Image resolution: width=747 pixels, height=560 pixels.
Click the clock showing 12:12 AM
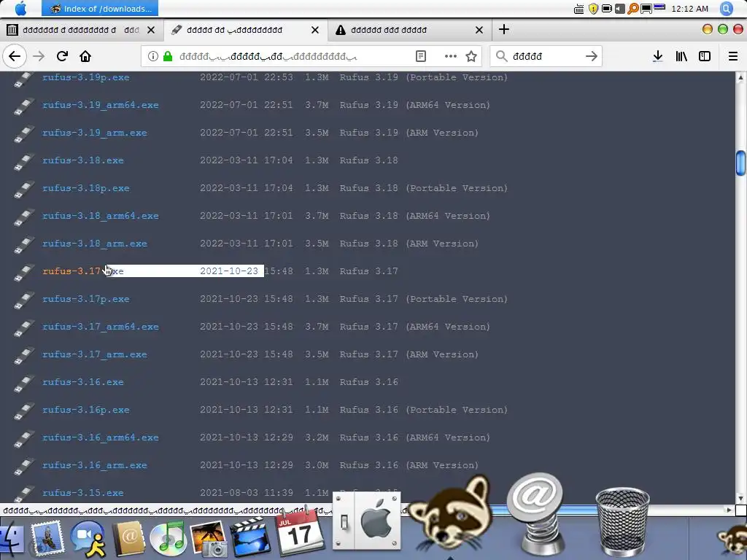pos(689,9)
